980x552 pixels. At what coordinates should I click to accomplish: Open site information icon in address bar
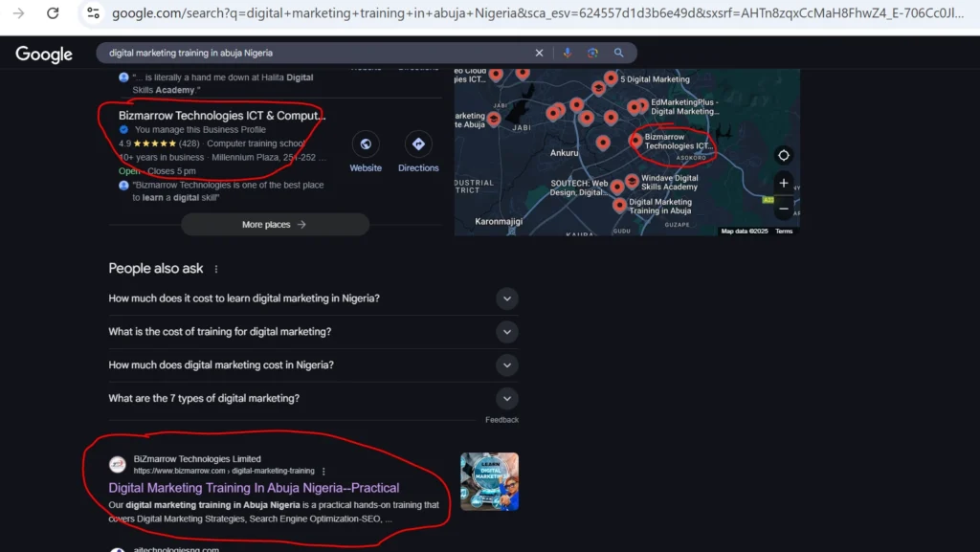pos(93,13)
